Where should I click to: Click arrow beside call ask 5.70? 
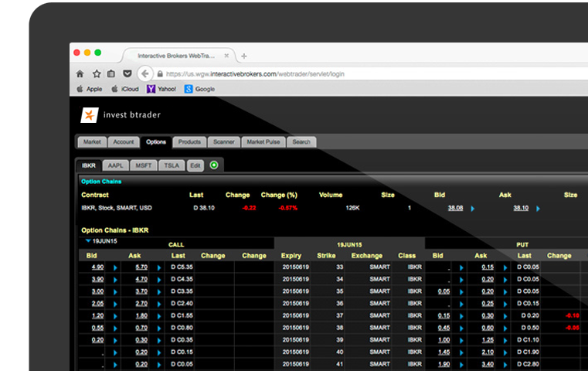[x=159, y=267]
